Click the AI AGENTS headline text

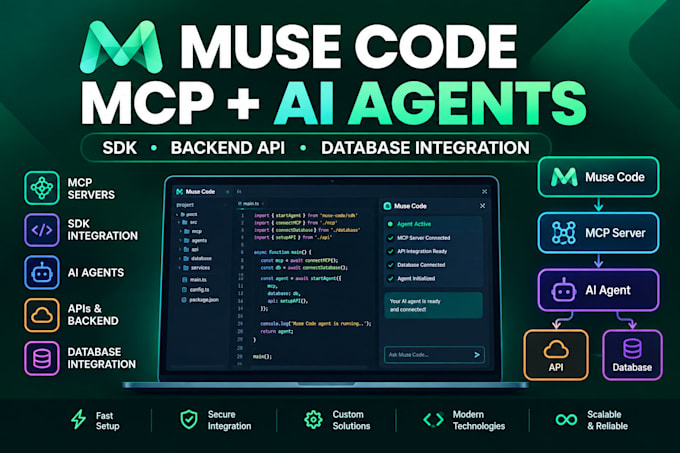(x=430, y=104)
